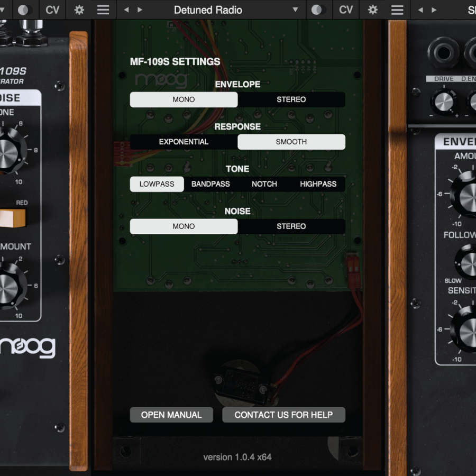
Task: Open the left settings gear icon
Action: [79, 10]
